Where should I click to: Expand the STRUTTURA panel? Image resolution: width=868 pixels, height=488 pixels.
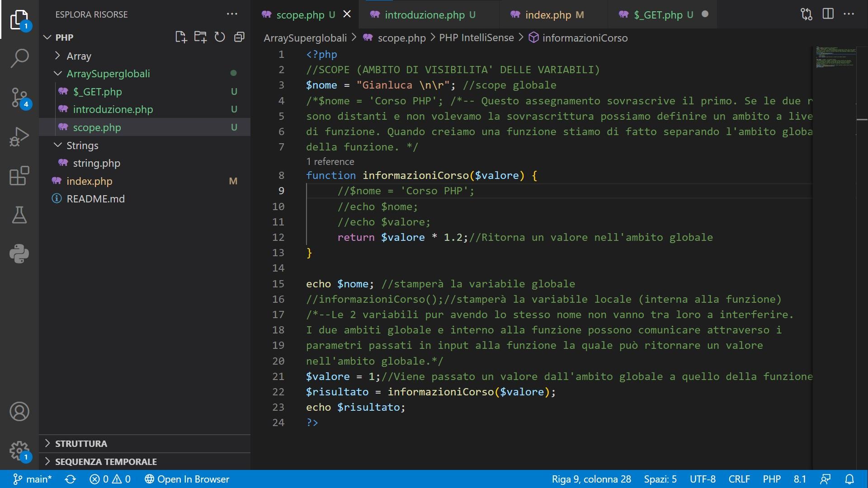145,444
